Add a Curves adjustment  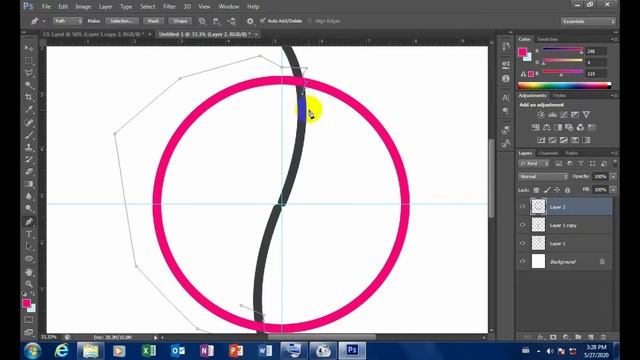(563, 115)
